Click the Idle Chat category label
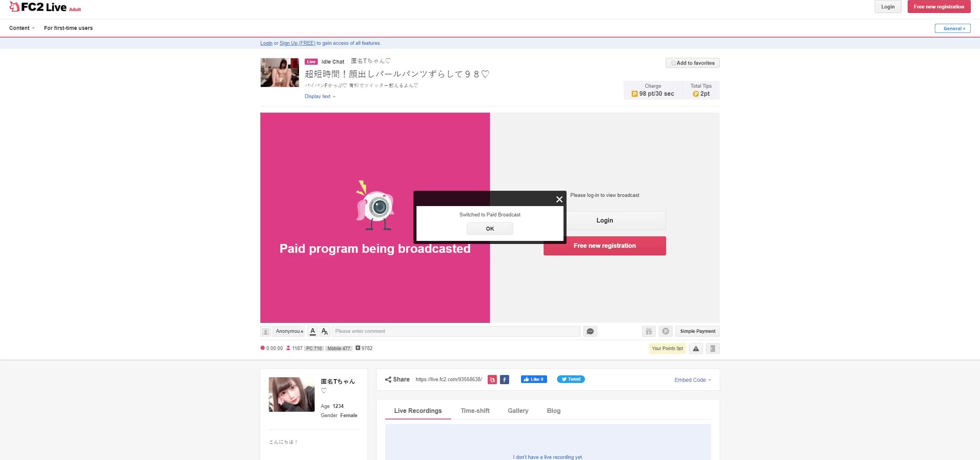Viewport: 980px width, 460px height. coord(333,62)
